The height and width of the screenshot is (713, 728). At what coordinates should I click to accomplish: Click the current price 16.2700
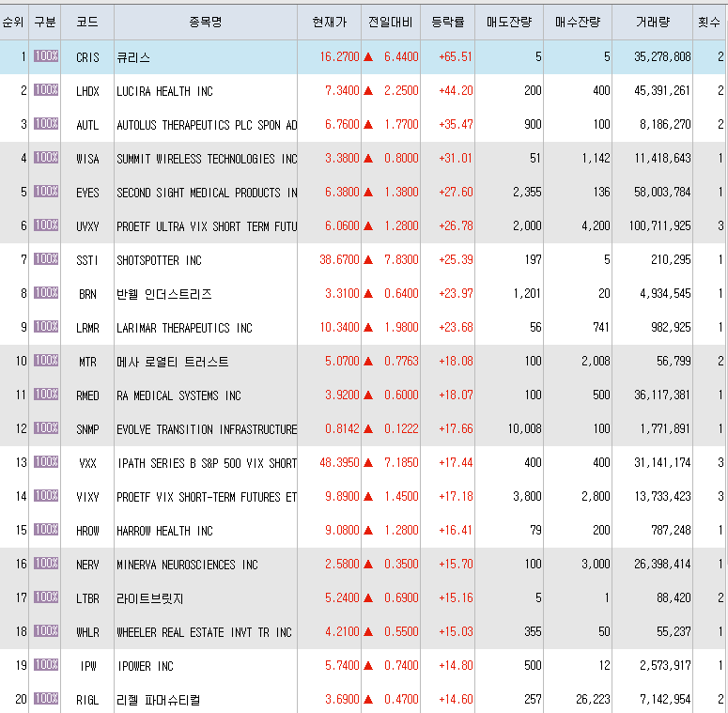339,56
